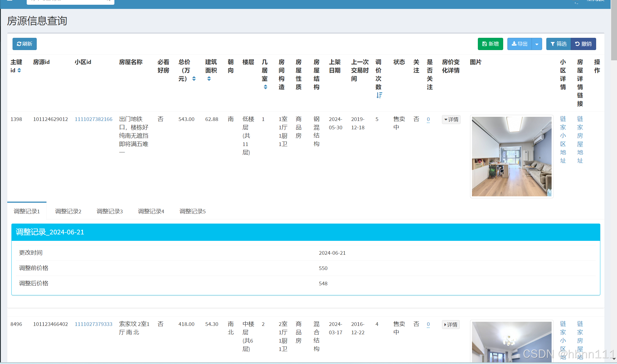The width and height of the screenshot is (617, 364).
Task: Click the 筛选 filter button
Action: 558,44
